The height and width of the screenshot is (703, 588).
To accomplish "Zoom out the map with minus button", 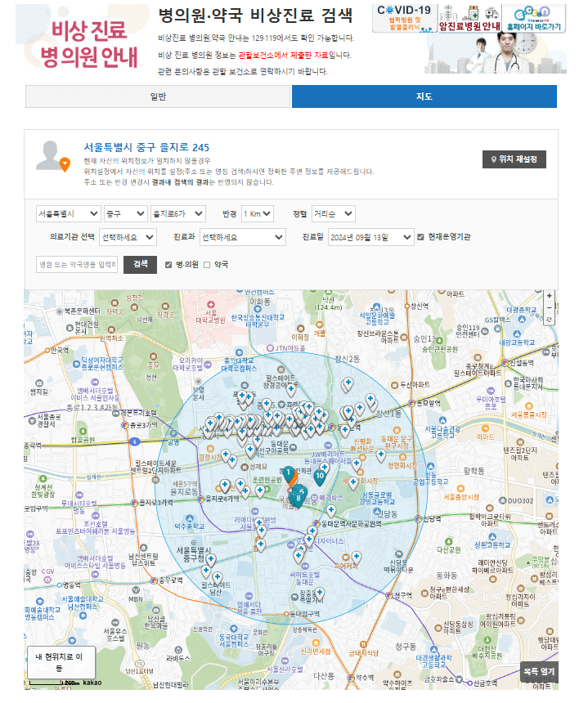I will pos(549,308).
